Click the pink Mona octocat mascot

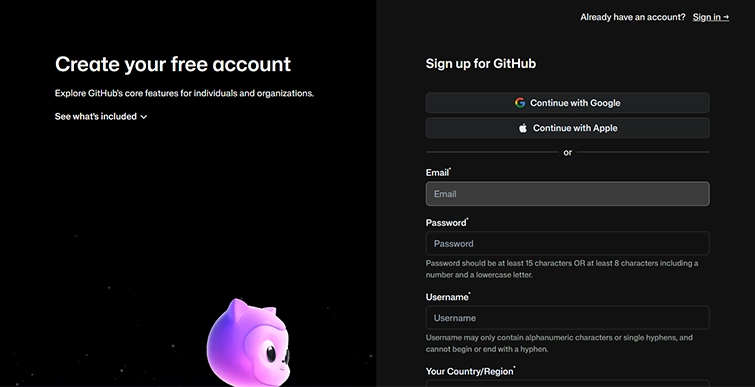[x=248, y=343]
